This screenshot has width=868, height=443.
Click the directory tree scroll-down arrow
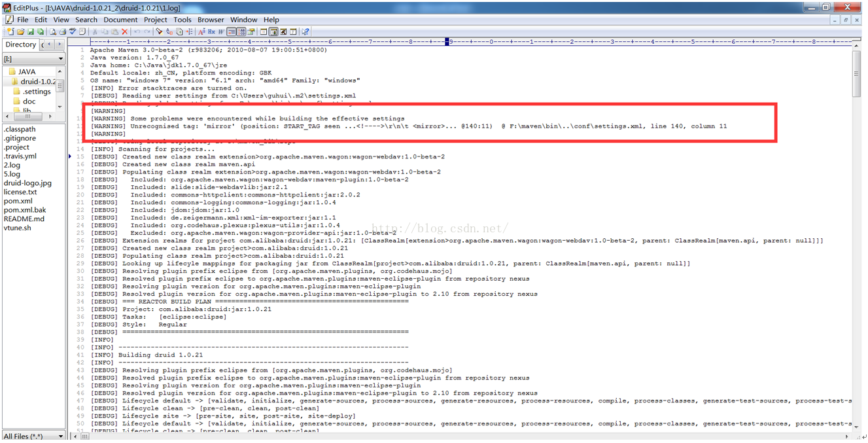(61, 107)
